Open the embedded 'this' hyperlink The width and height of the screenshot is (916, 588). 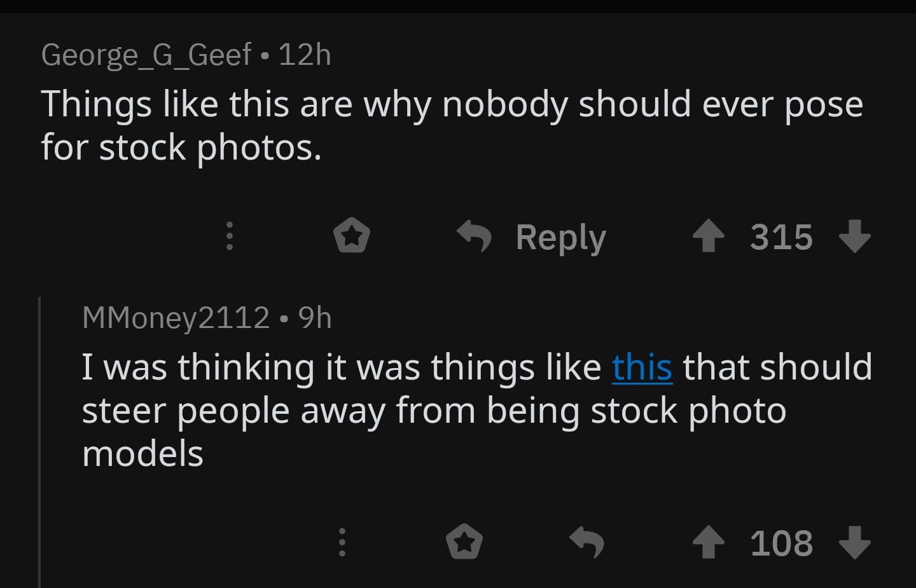pyautogui.click(x=641, y=366)
